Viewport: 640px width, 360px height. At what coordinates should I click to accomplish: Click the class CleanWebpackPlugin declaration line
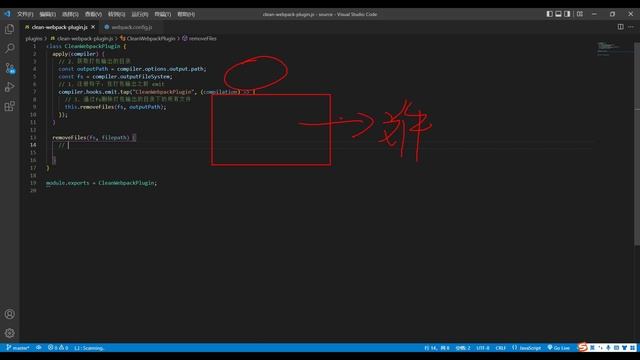coord(86,46)
